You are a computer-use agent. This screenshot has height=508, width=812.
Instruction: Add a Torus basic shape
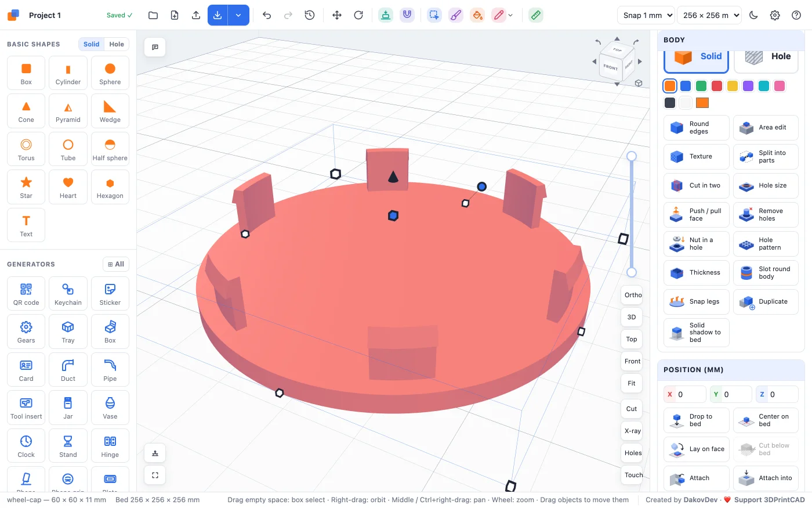pos(26,149)
